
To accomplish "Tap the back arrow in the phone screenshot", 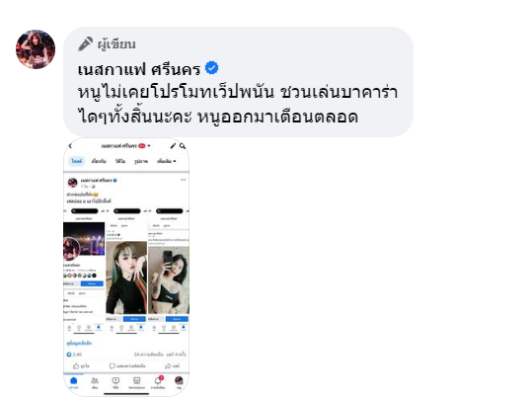I will point(70,146).
